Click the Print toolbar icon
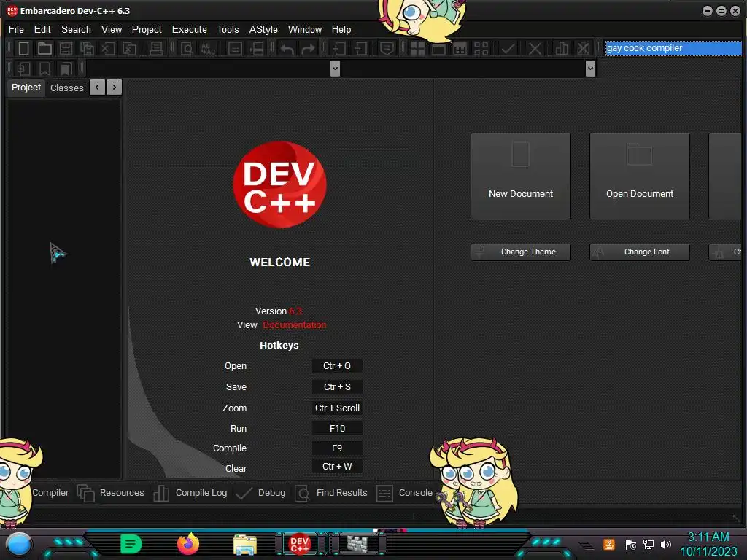747x560 pixels. (156, 49)
